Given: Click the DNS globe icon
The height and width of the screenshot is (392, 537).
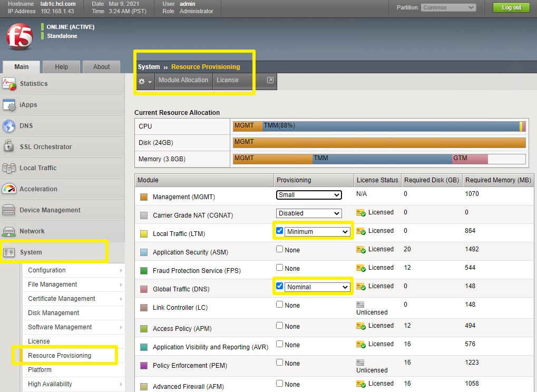Looking at the screenshot, I should tap(9, 126).
